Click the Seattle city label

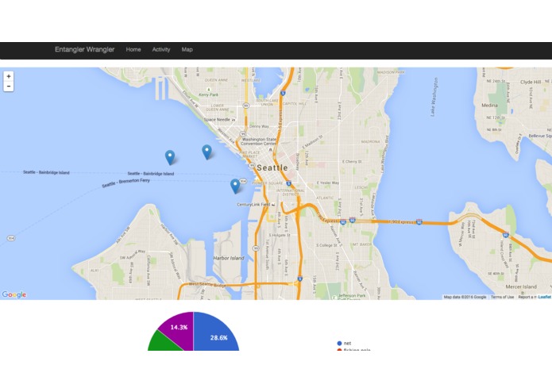[x=272, y=167]
